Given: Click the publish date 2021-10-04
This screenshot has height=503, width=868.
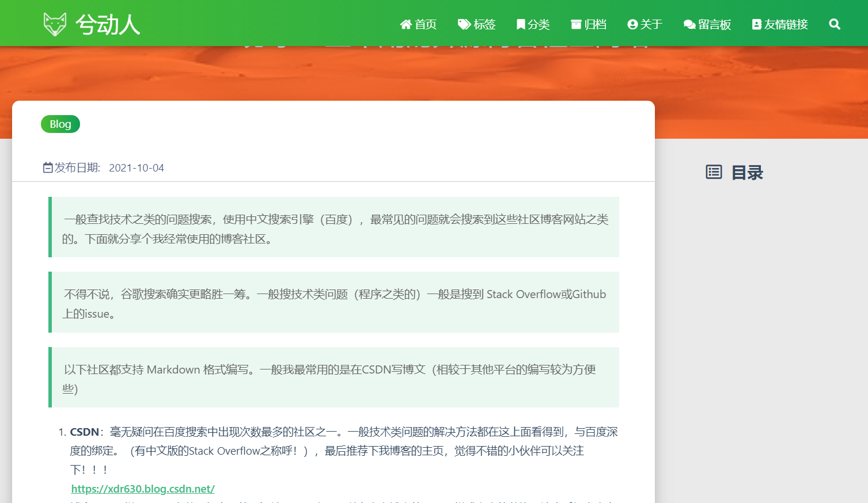Looking at the screenshot, I should coord(137,168).
